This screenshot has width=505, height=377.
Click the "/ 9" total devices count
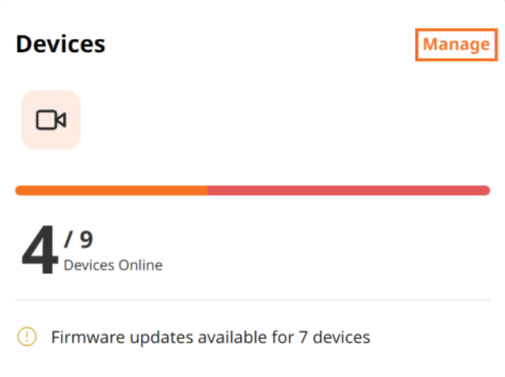point(79,239)
